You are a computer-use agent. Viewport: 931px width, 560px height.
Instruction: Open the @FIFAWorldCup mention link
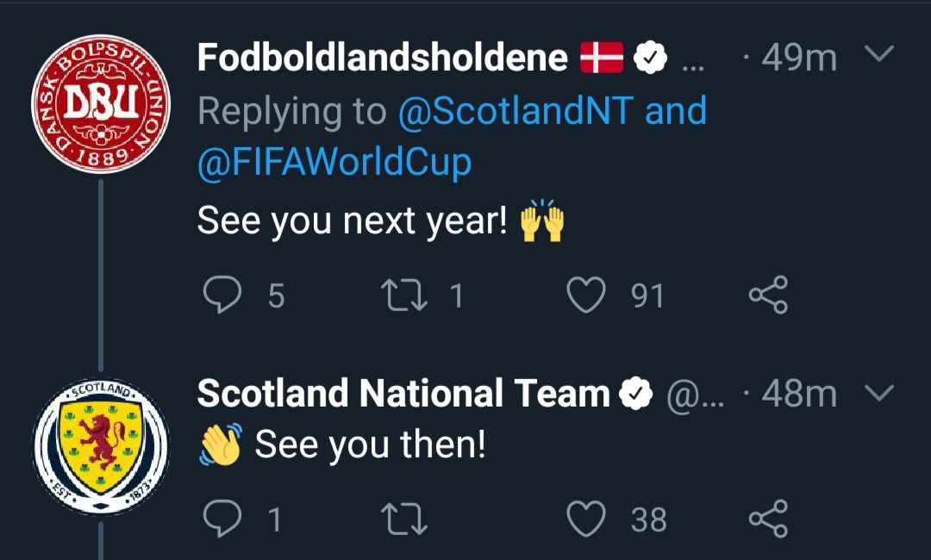click(x=334, y=162)
